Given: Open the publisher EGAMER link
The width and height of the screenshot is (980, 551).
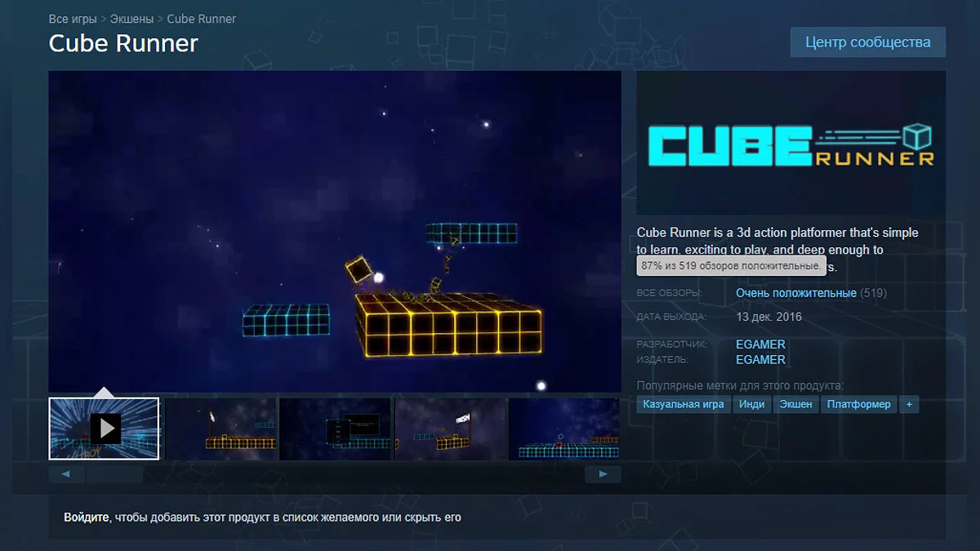Looking at the screenshot, I should (760, 360).
